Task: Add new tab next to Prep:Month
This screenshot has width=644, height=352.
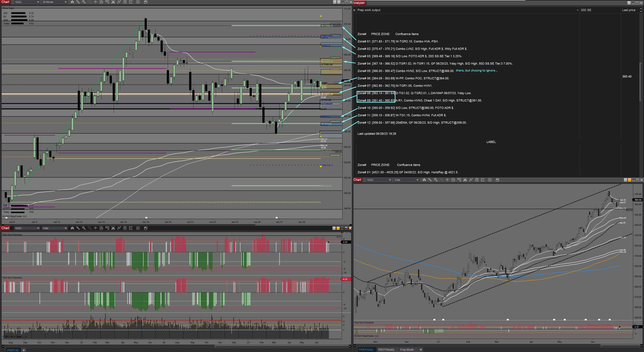Action: click(421, 349)
